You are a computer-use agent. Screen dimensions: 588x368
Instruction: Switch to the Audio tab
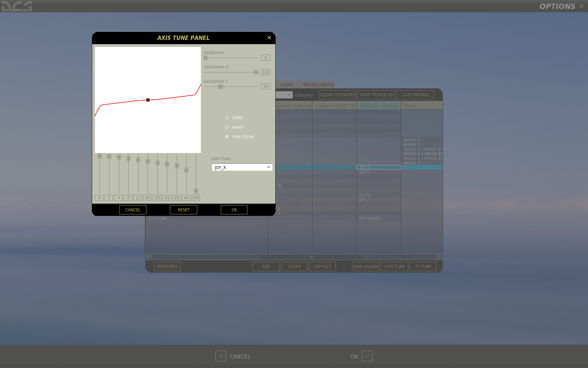tap(287, 85)
